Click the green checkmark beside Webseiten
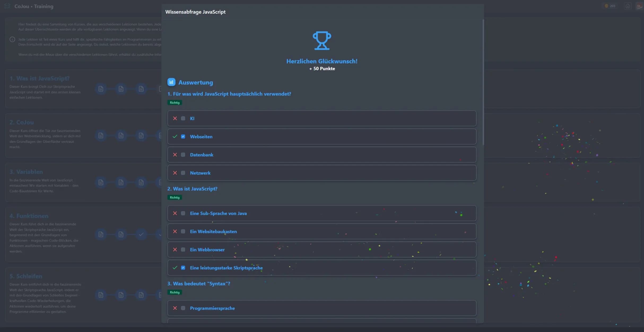The image size is (644, 332). [x=175, y=137]
